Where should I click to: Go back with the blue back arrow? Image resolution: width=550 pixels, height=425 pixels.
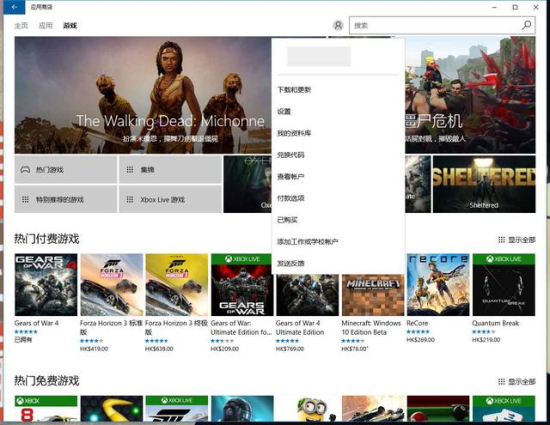(14, 7)
